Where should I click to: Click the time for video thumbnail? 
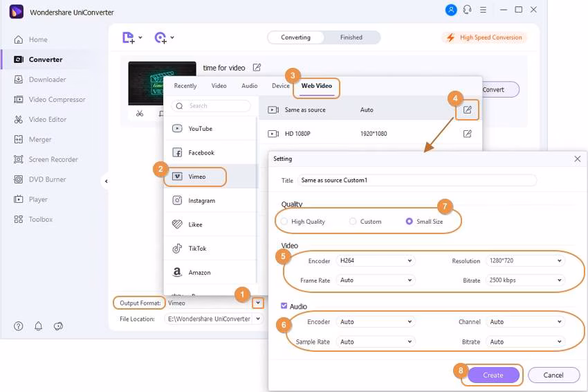click(x=162, y=83)
